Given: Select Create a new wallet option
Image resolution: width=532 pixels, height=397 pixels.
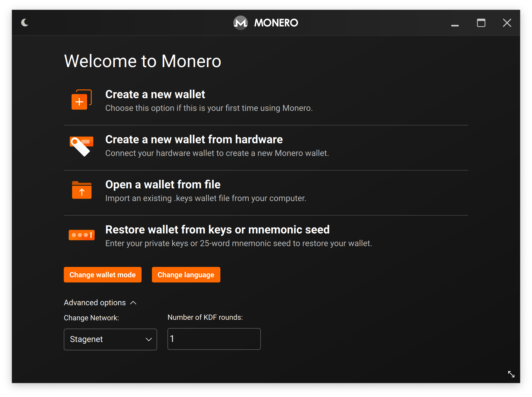Looking at the screenshot, I should pyautogui.click(x=266, y=102).
